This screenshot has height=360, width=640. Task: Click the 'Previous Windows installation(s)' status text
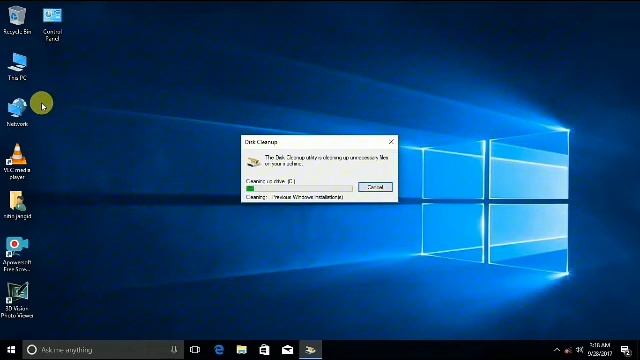tap(307, 197)
